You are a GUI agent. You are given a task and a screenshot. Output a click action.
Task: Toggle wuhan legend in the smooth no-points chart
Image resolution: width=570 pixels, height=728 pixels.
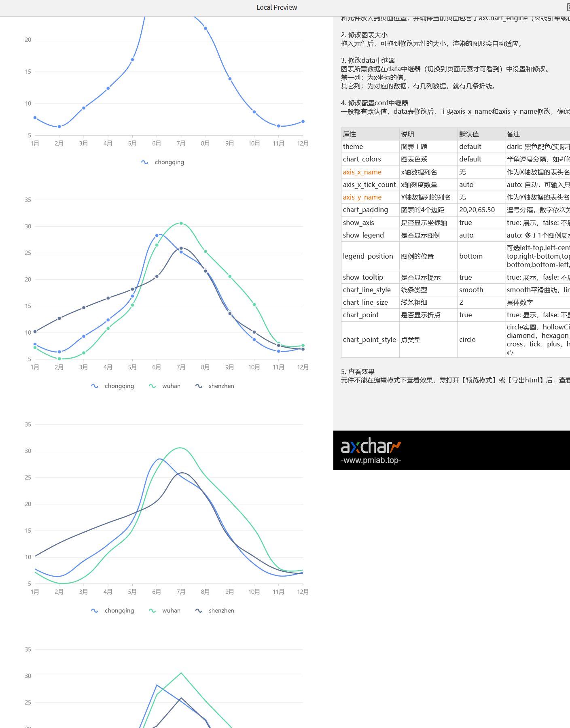165,611
